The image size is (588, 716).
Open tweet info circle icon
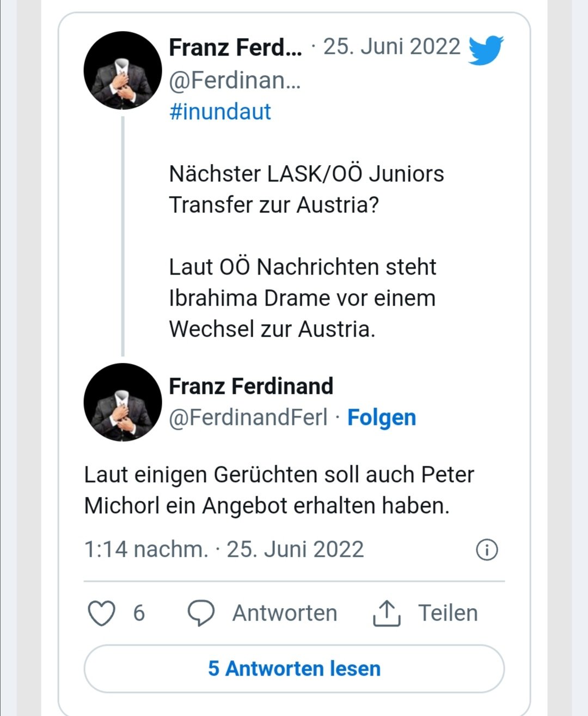[x=487, y=550]
